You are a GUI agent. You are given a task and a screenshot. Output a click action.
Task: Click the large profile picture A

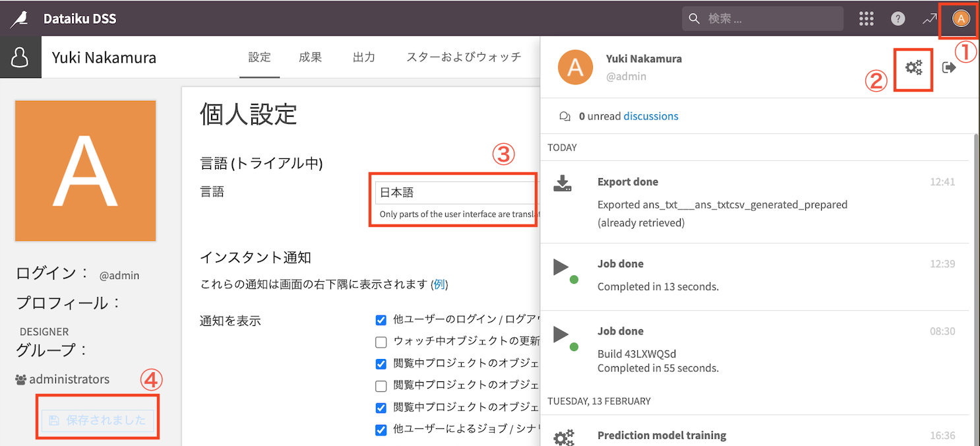point(85,171)
